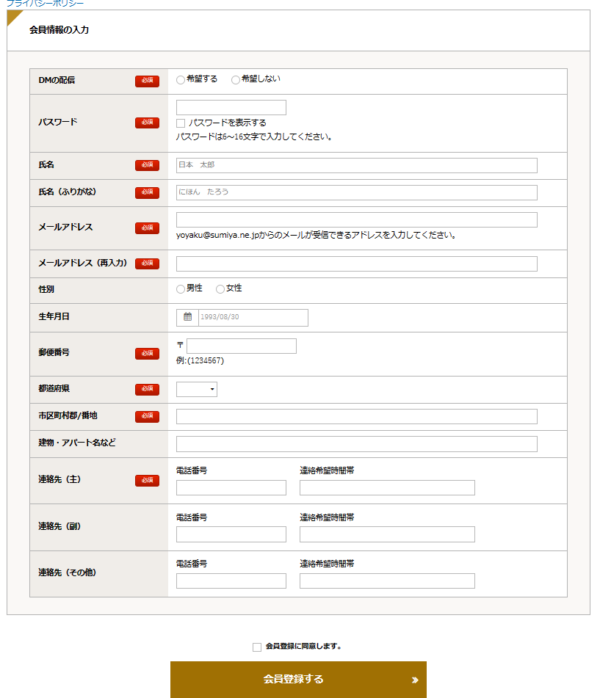Enable the パスワードを表示する checkbox
The image size is (600, 698).
180,123
